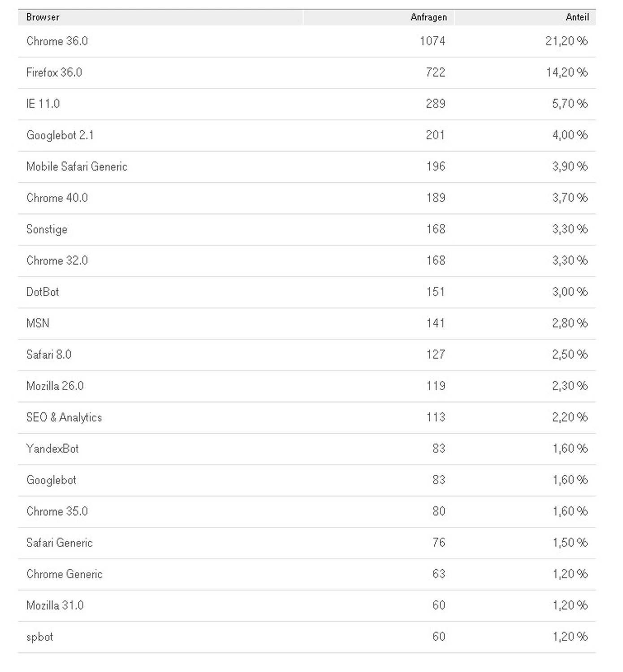
Task: Select the Googlebot 2.1 entry
Action: pos(60,135)
